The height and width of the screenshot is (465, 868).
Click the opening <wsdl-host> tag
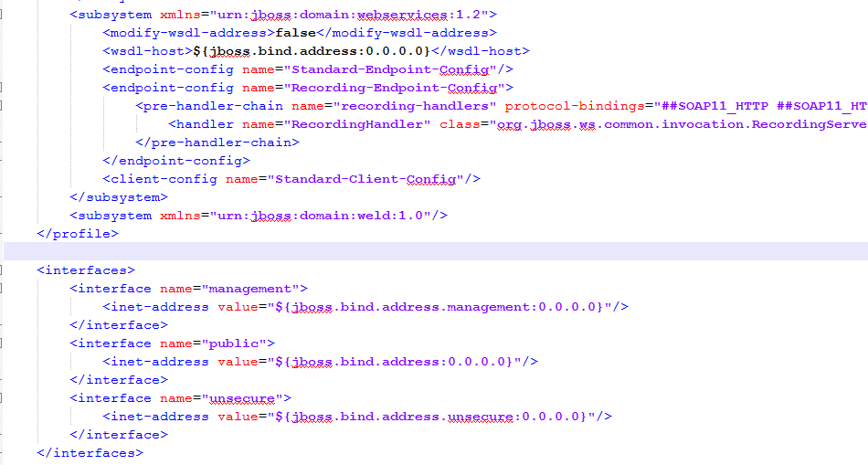coord(148,51)
